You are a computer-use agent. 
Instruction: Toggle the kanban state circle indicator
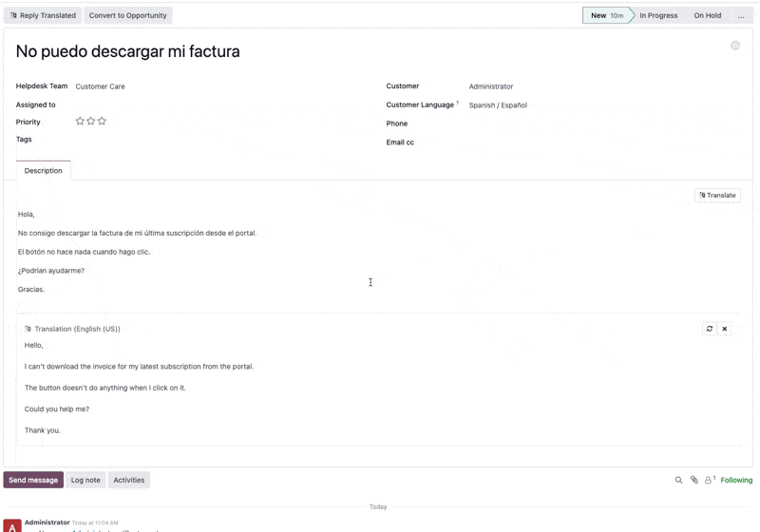click(x=735, y=46)
